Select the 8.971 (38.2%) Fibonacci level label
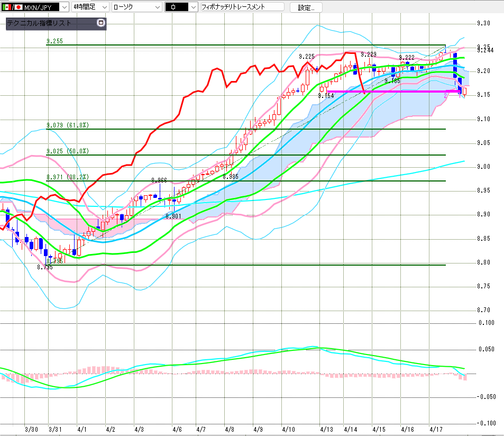The image size is (504, 436). [x=68, y=177]
